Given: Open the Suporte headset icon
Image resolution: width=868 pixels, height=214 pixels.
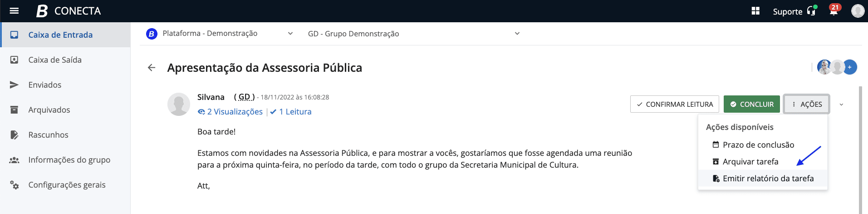Looking at the screenshot, I should [811, 11].
